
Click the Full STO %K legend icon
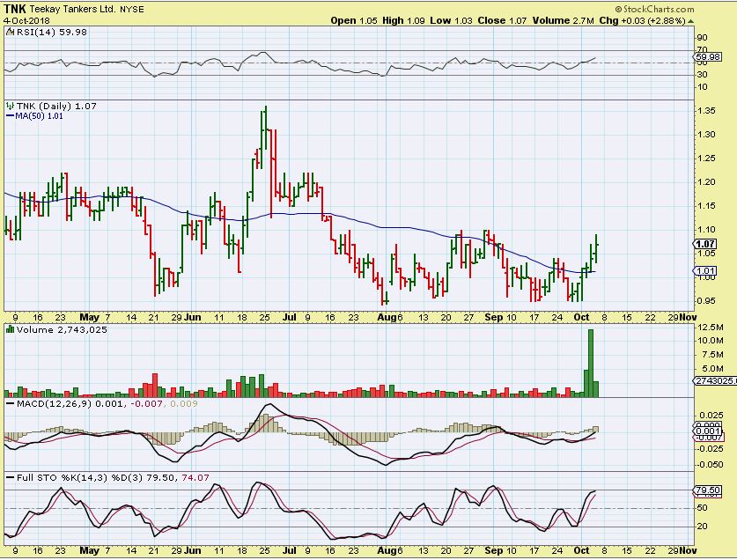[x=10, y=477]
